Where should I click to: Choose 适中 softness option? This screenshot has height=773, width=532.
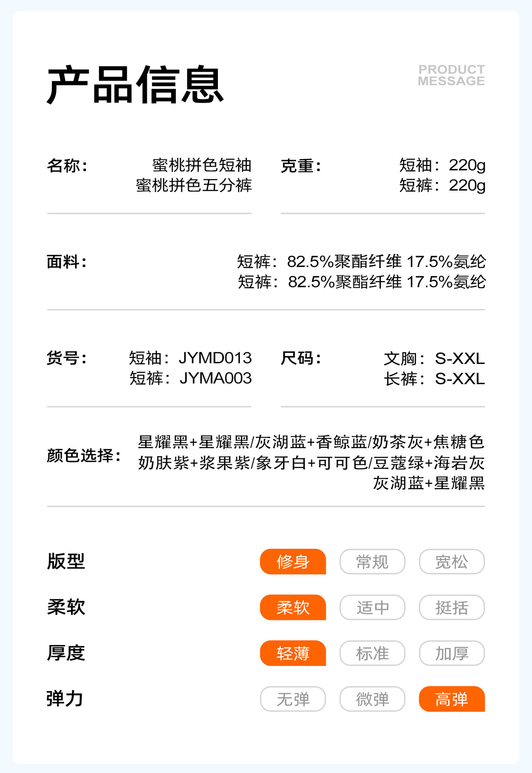372,608
